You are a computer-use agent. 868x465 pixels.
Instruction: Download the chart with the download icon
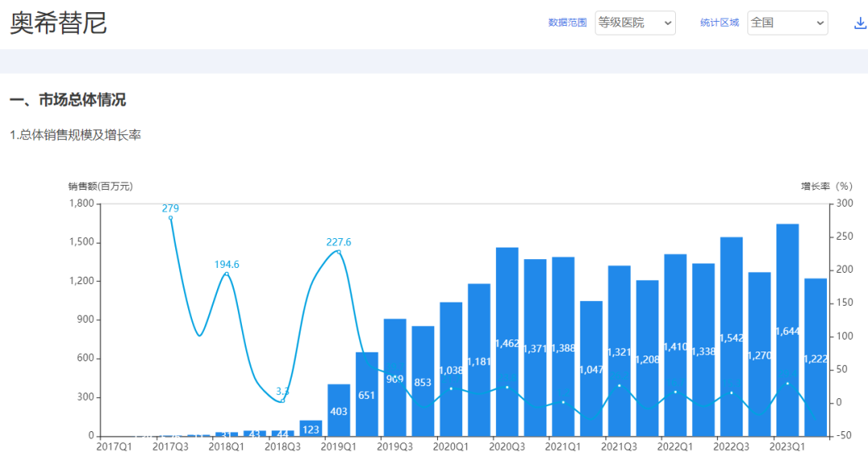tap(860, 23)
